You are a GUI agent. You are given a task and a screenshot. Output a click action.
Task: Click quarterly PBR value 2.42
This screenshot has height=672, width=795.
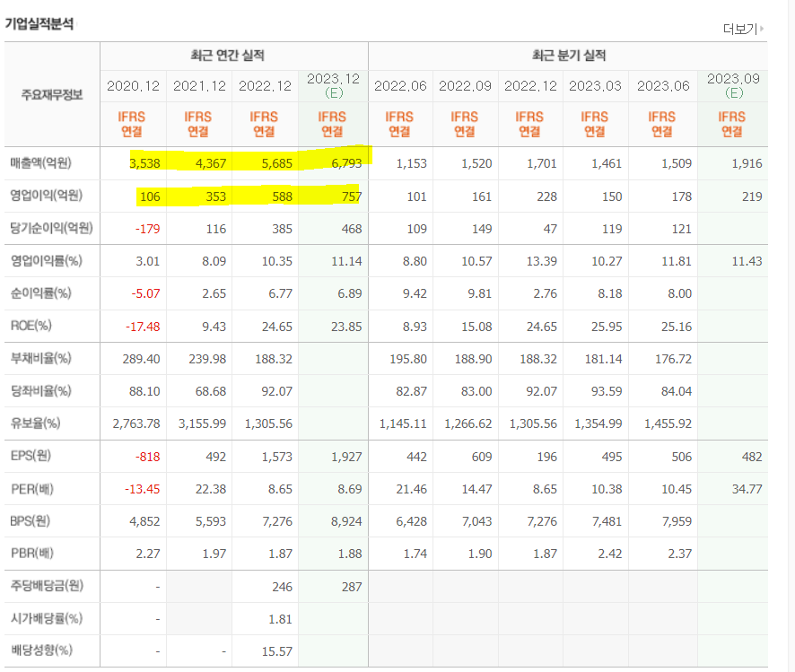610,554
